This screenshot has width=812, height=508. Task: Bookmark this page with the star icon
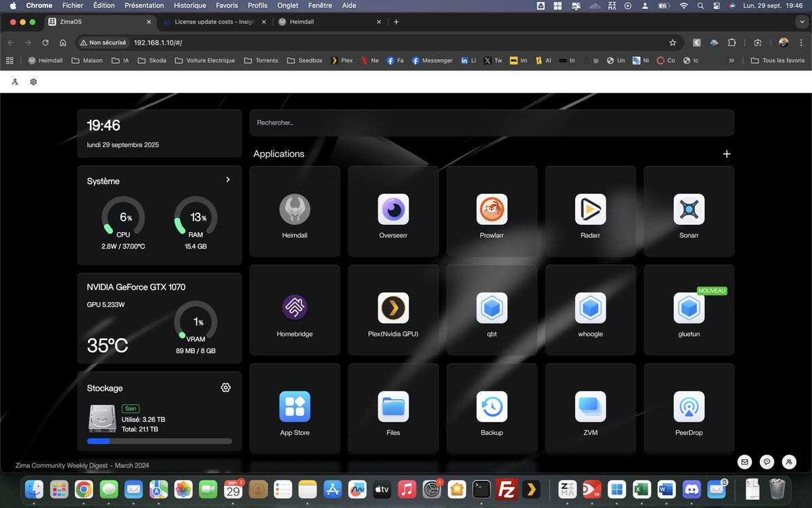coord(673,43)
